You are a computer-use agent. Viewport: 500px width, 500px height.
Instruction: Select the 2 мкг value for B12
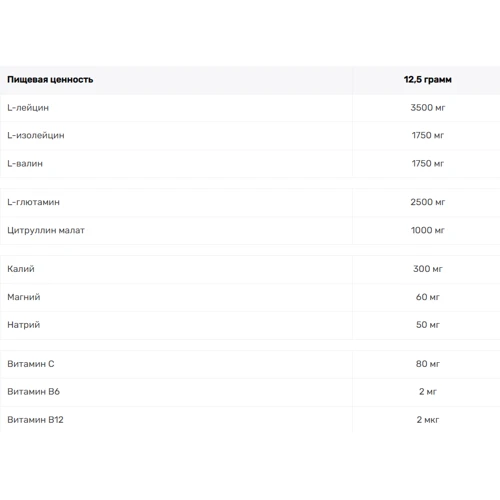(428, 420)
